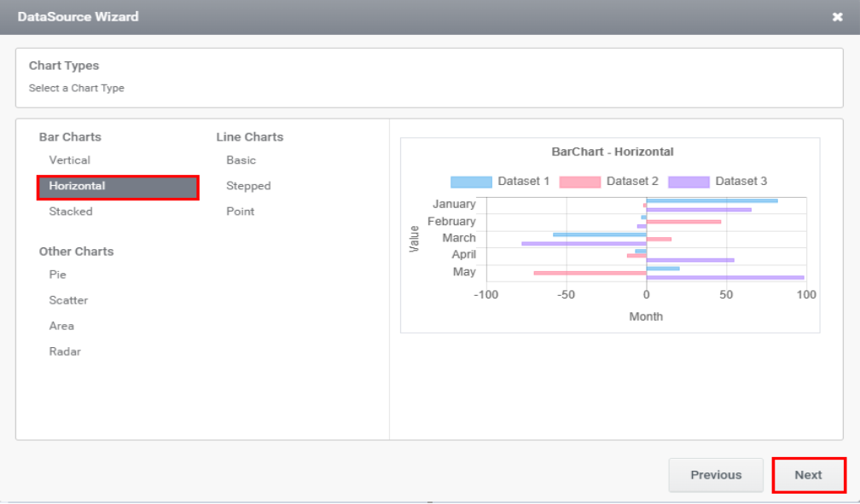Click the BarChart - Horizontal preview title

click(612, 152)
